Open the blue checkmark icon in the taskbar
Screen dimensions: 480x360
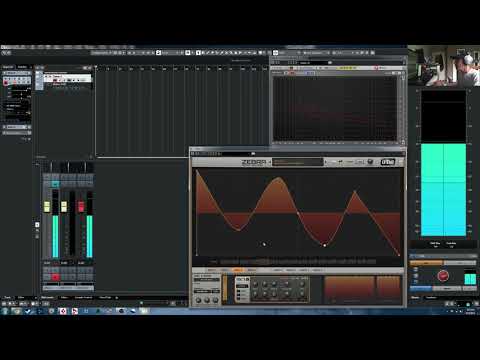pos(28,311)
